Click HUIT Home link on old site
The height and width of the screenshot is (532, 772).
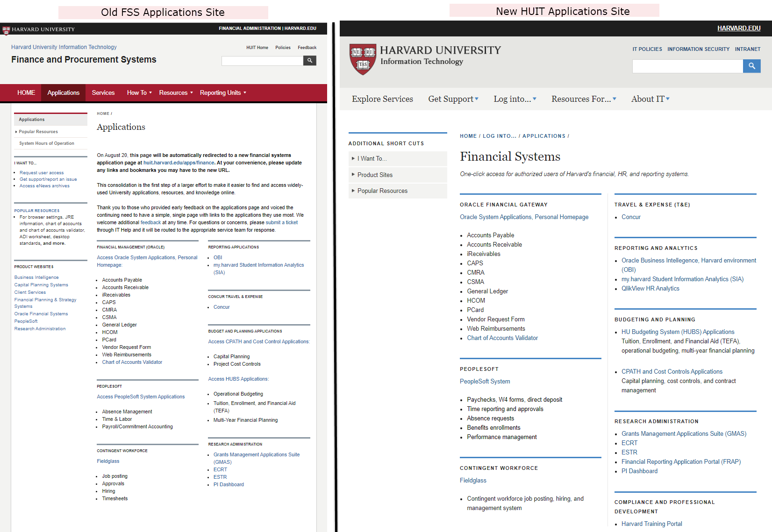(x=257, y=48)
